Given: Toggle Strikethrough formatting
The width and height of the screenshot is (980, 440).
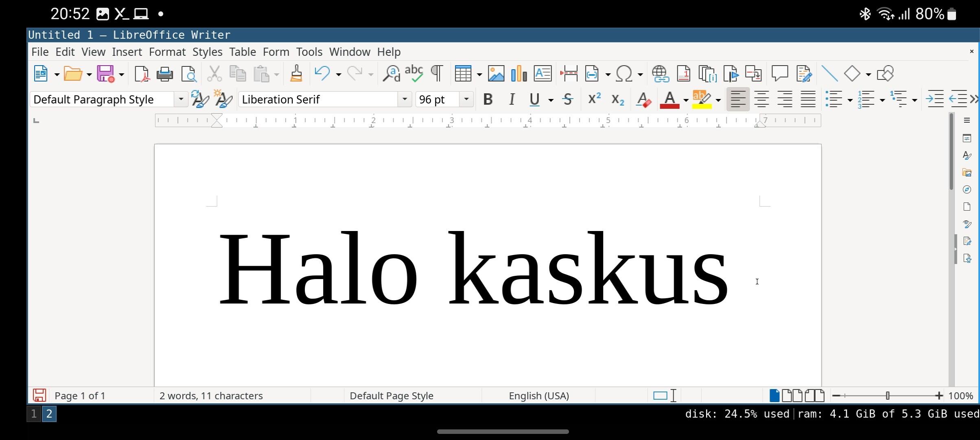Looking at the screenshot, I should (x=568, y=99).
